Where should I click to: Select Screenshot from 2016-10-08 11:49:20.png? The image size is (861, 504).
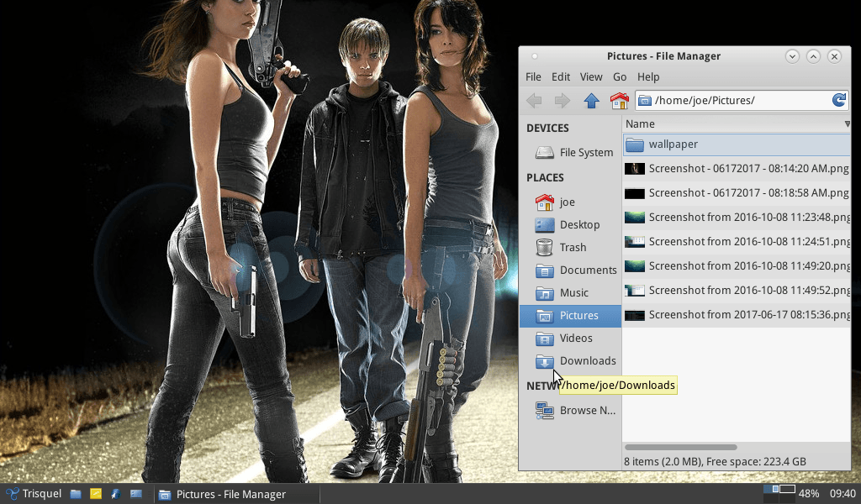click(x=737, y=266)
